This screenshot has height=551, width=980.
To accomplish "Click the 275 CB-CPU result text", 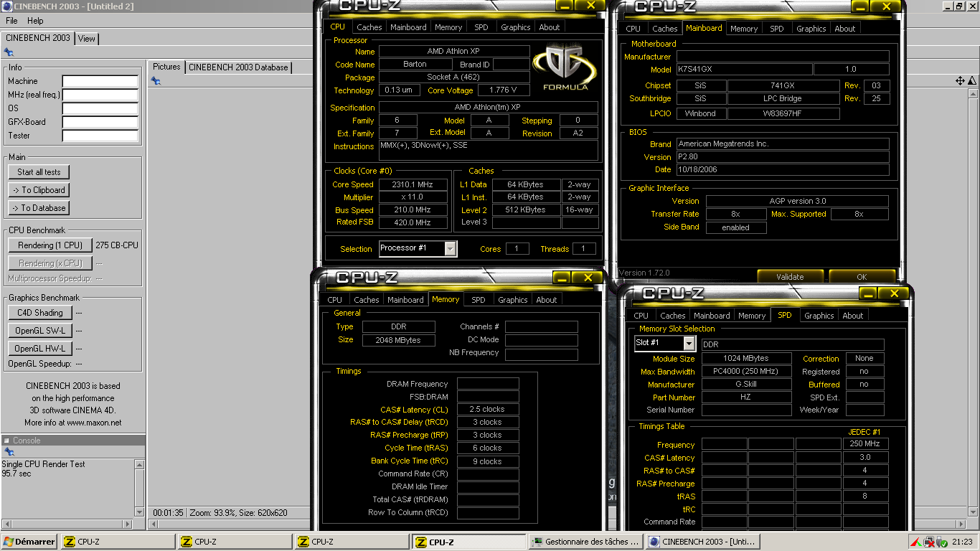I will (x=117, y=245).
